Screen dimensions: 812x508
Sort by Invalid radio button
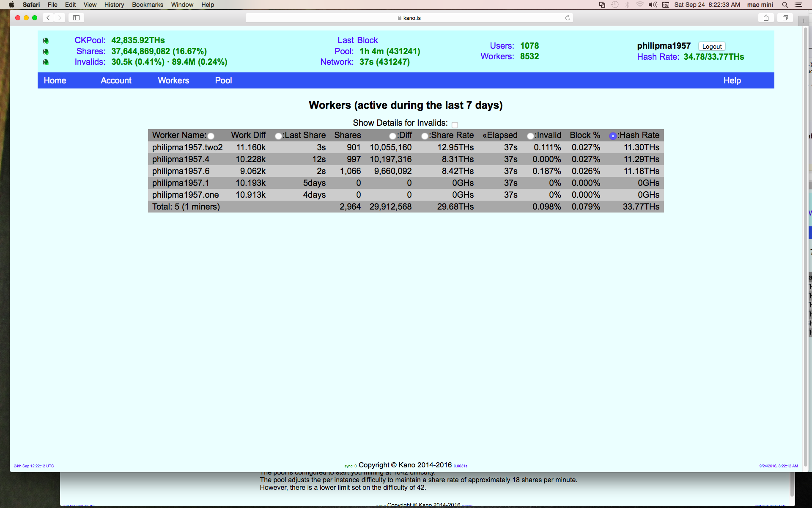(530, 136)
